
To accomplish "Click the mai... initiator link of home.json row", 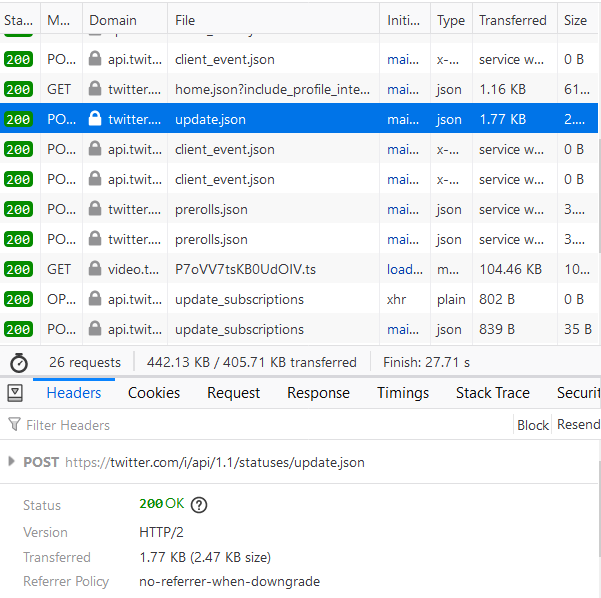I will 403,89.
